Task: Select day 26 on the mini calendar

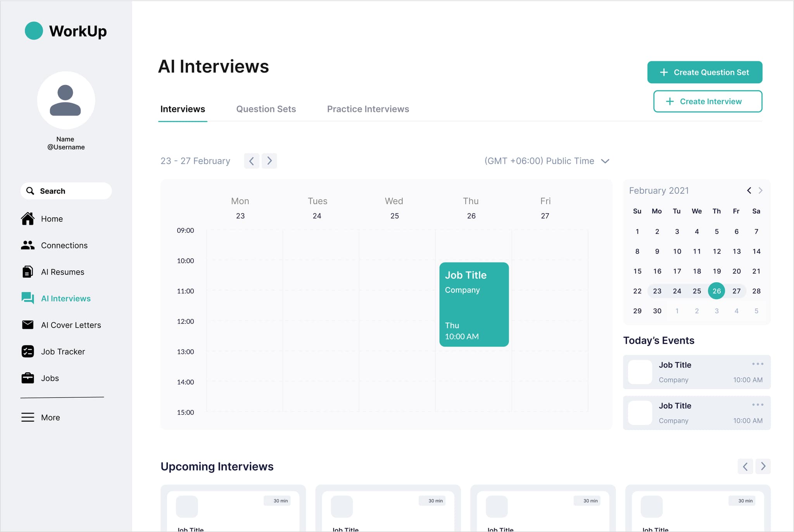Action: pos(716,291)
